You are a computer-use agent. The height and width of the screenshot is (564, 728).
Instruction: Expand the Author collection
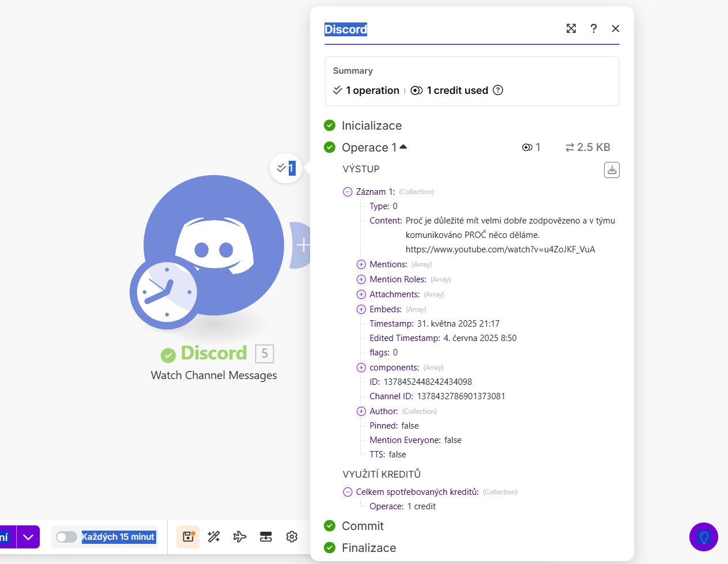361,411
